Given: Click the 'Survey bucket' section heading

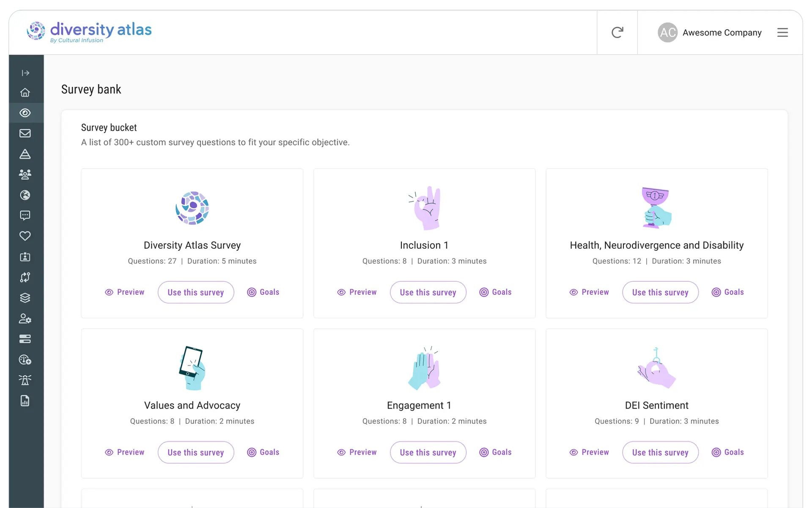Looking at the screenshot, I should coord(109,128).
